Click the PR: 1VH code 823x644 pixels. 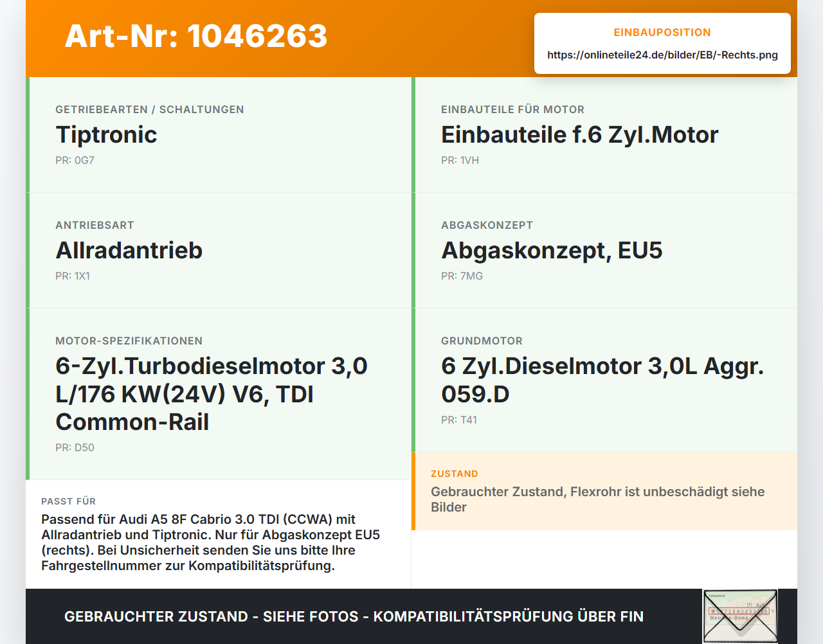tap(460, 160)
